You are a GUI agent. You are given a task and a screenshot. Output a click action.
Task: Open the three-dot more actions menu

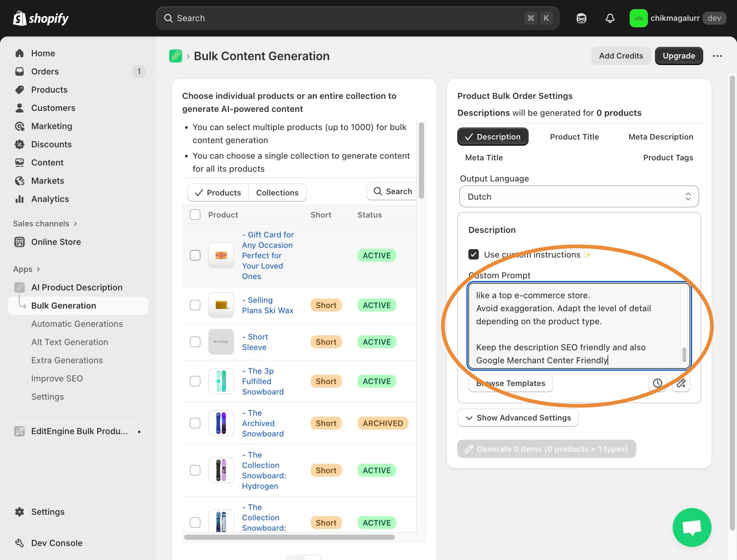click(x=717, y=56)
